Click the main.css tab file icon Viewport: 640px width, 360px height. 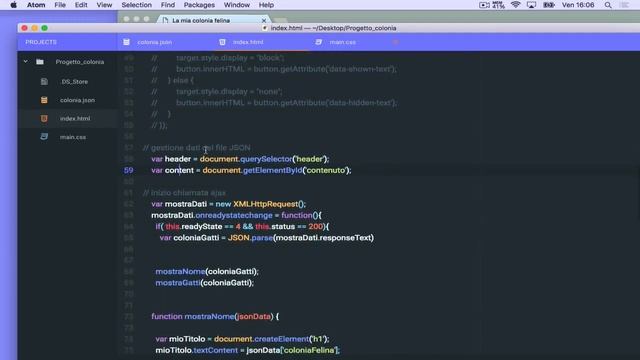[318, 42]
